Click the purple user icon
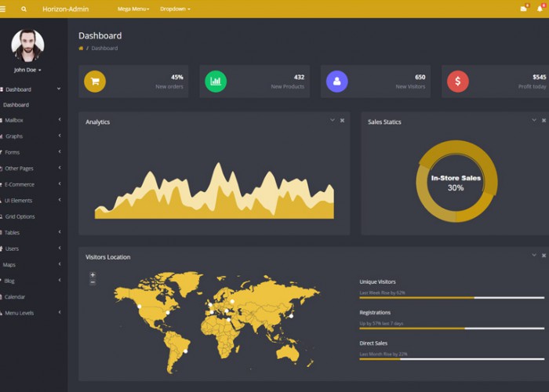 pos(336,82)
